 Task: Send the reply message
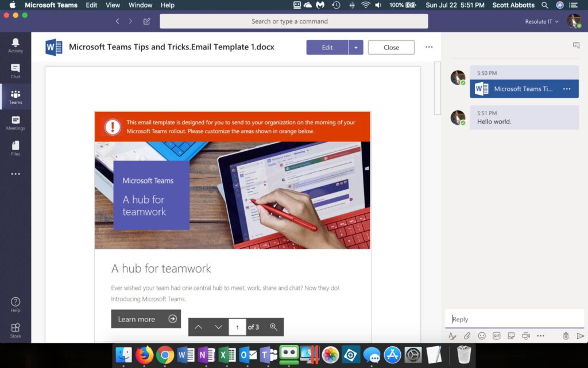(580, 336)
